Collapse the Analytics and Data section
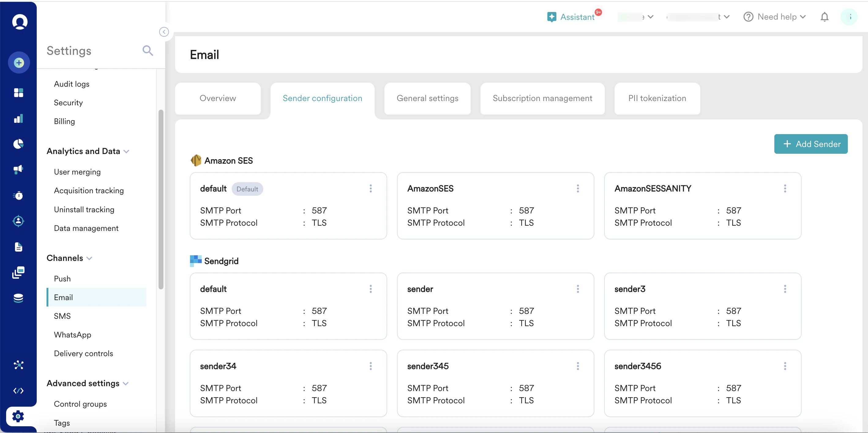The width and height of the screenshot is (868, 433). click(x=127, y=151)
